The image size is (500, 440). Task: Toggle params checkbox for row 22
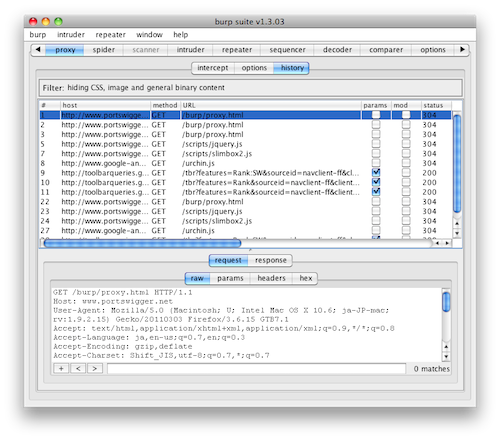pos(376,202)
